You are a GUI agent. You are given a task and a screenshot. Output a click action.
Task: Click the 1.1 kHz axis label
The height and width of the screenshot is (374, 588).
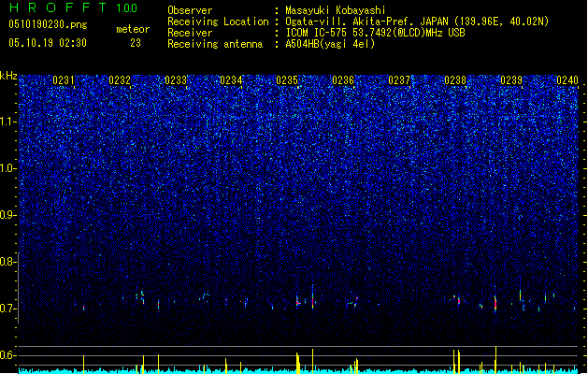[x=7, y=122]
